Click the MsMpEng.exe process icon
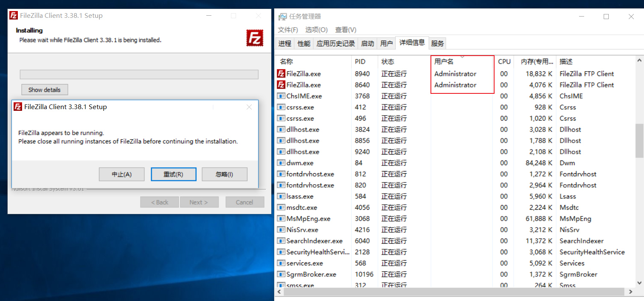This screenshot has width=644, height=301. pos(281,218)
